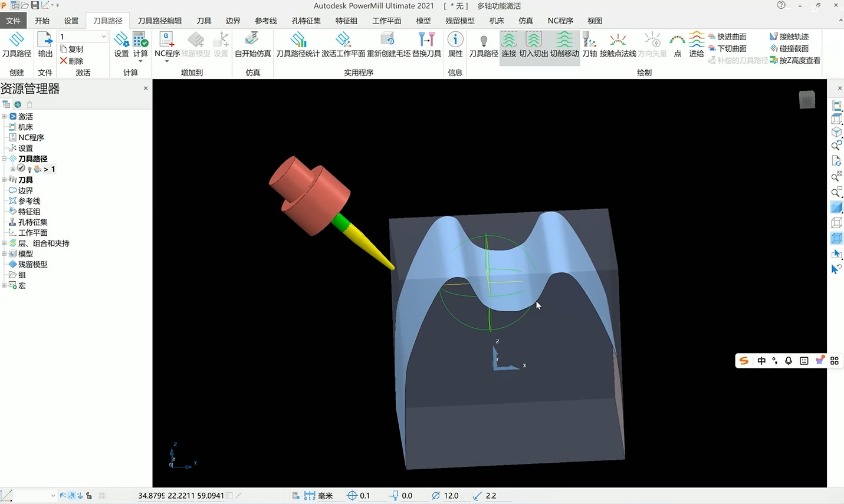Expand the 模型 tree node
Image resolution: width=844 pixels, height=504 pixels.
coord(4,253)
